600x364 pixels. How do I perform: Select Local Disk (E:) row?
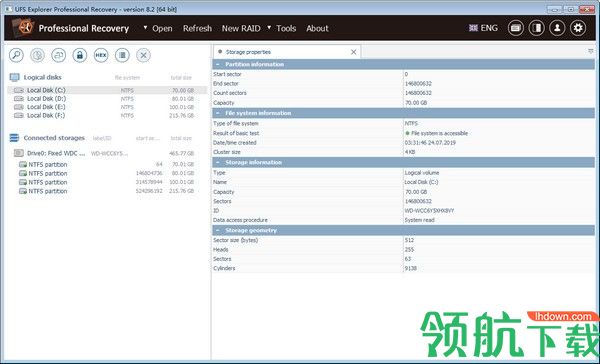pyautogui.click(x=107, y=107)
